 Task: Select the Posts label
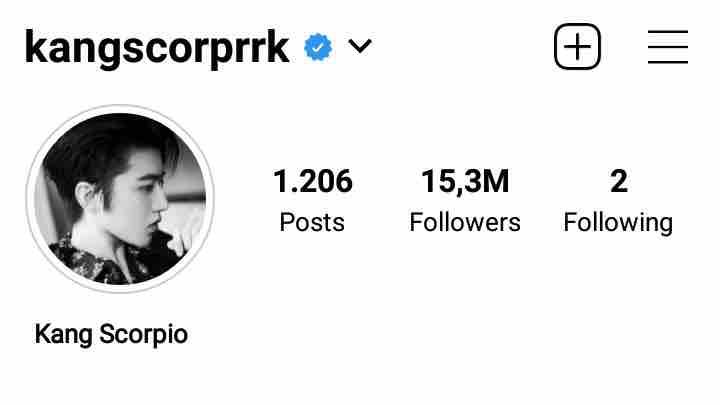pos(312,223)
